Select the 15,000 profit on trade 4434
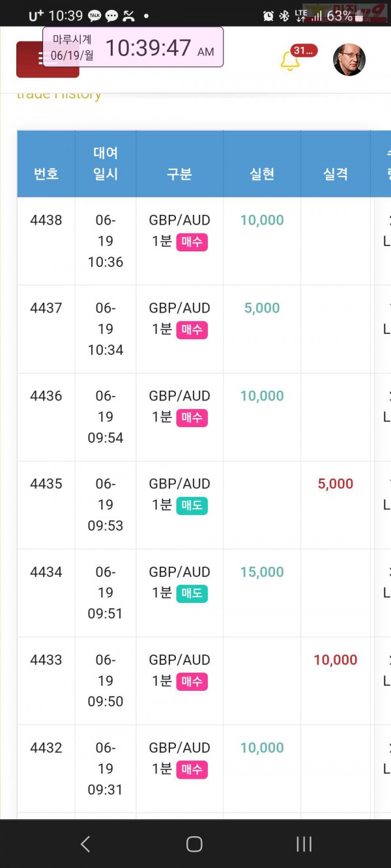 (x=262, y=572)
